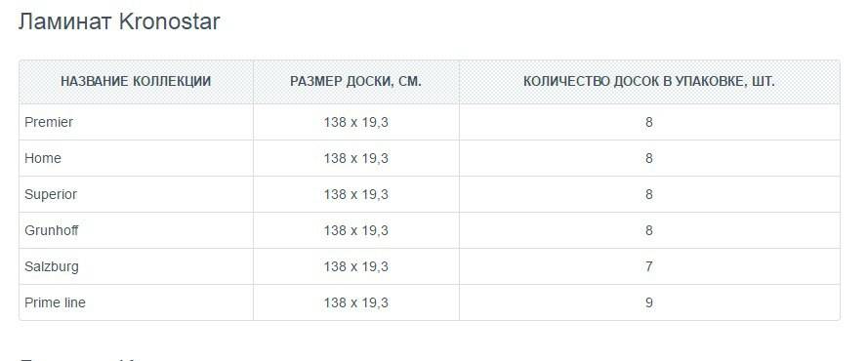Select the board size in Superior row
Screen dimensions: 868x361
coord(356,194)
